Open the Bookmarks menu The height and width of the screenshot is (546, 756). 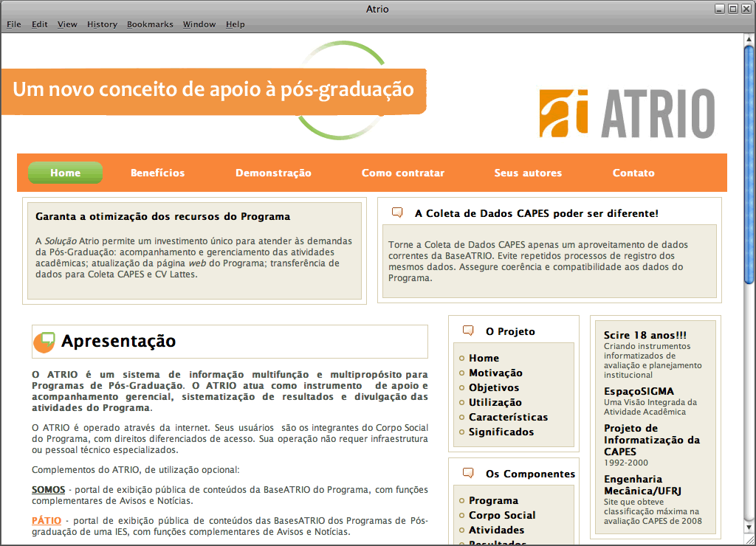[150, 24]
